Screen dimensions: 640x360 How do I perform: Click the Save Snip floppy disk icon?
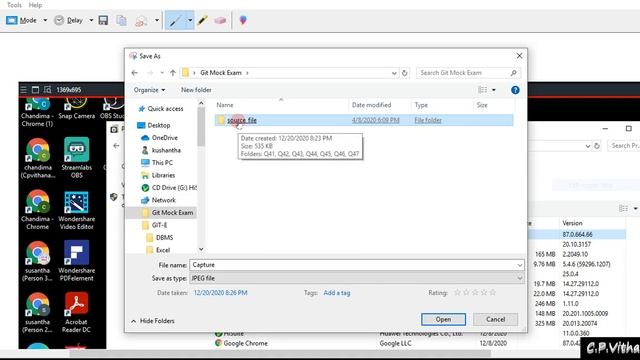point(103,20)
